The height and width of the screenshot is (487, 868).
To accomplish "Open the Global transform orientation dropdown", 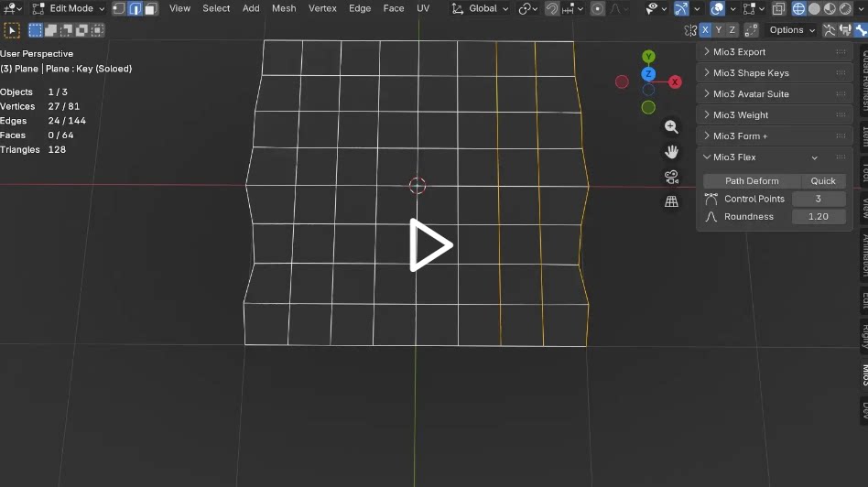I will pos(480,8).
